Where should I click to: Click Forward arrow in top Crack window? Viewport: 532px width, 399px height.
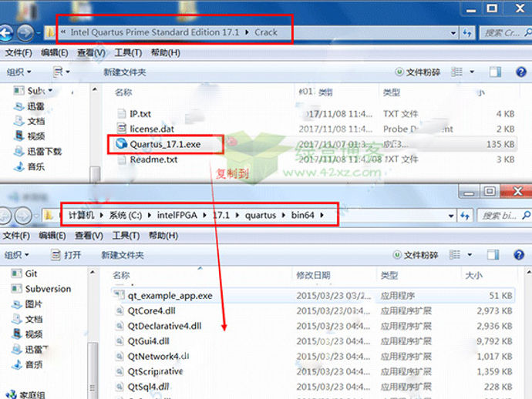pos(25,33)
